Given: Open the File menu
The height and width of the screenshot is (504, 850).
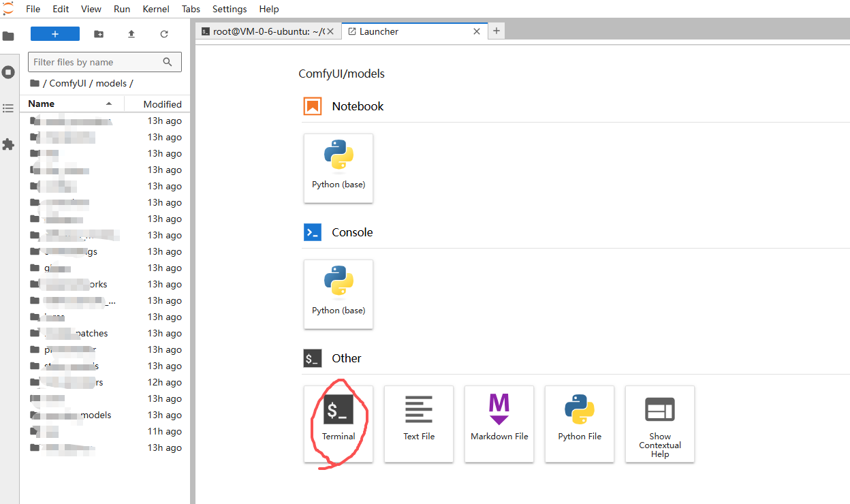Looking at the screenshot, I should [33, 9].
